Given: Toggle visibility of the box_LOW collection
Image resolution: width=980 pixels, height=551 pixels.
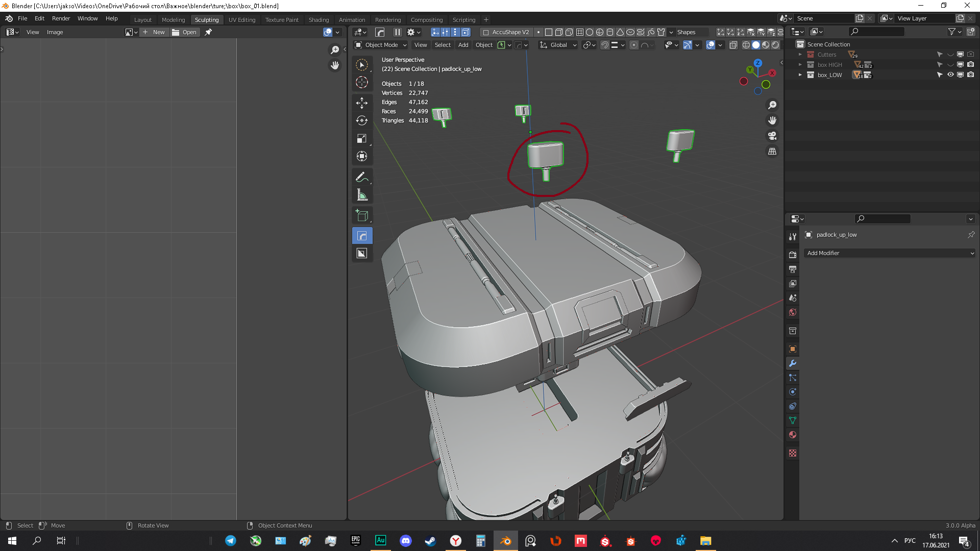Looking at the screenshot, I should pos(950,75).
